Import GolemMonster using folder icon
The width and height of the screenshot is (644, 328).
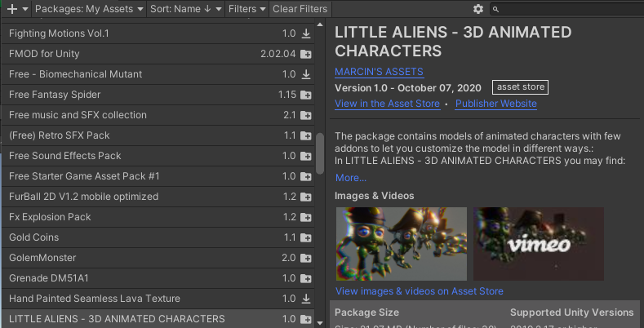305,258
